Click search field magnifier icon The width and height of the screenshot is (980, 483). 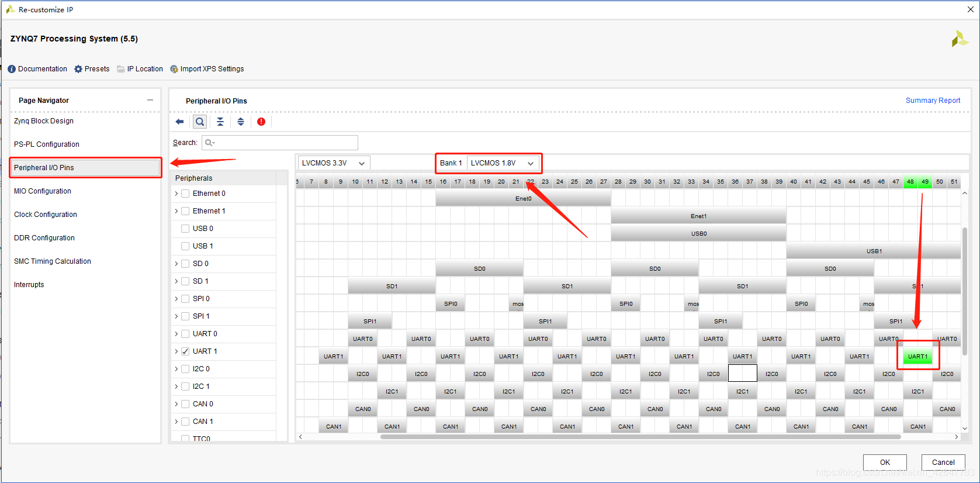(x=210, y=143)
